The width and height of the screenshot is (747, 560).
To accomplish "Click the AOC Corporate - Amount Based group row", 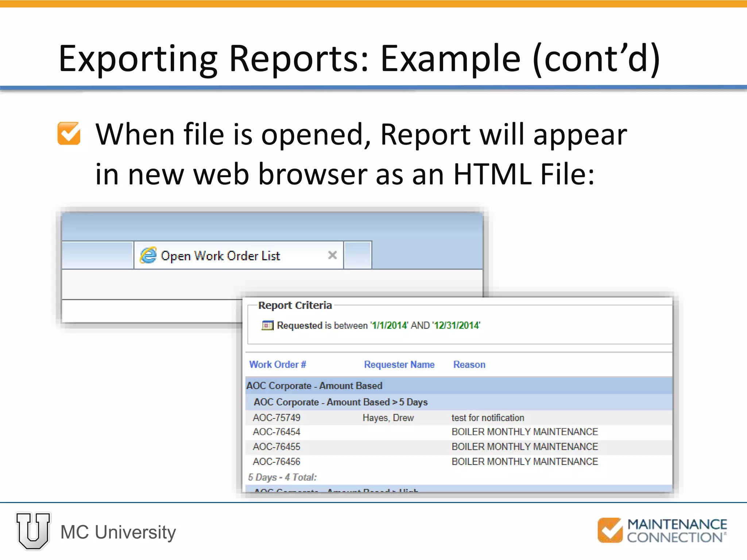I will coord(459,386).
